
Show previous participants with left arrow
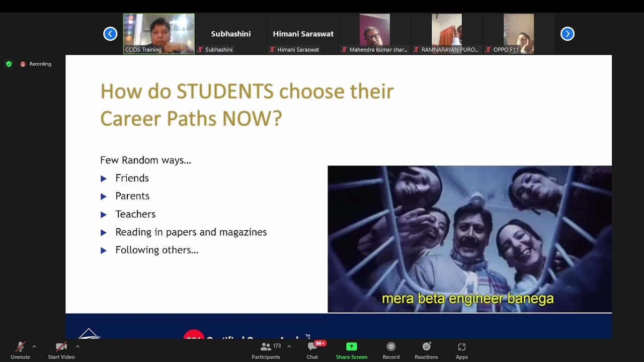pyautogui.click(x=110, y=34)
